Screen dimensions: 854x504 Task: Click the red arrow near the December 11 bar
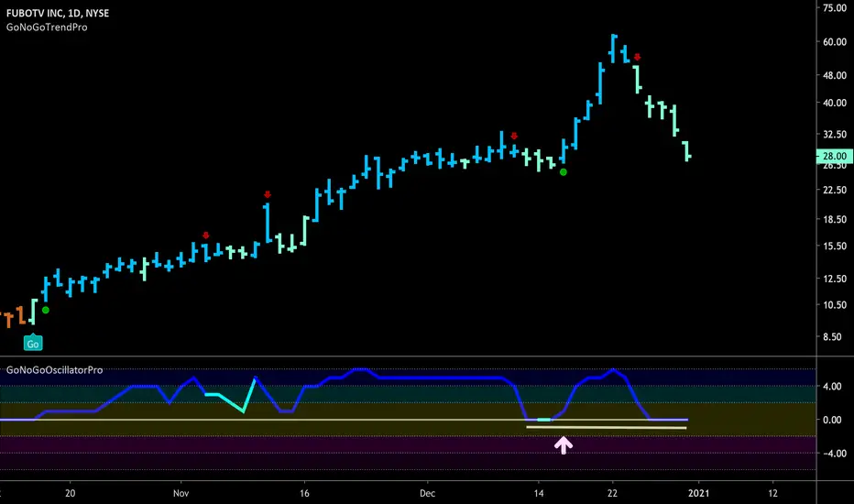click(x=514, y=136)
